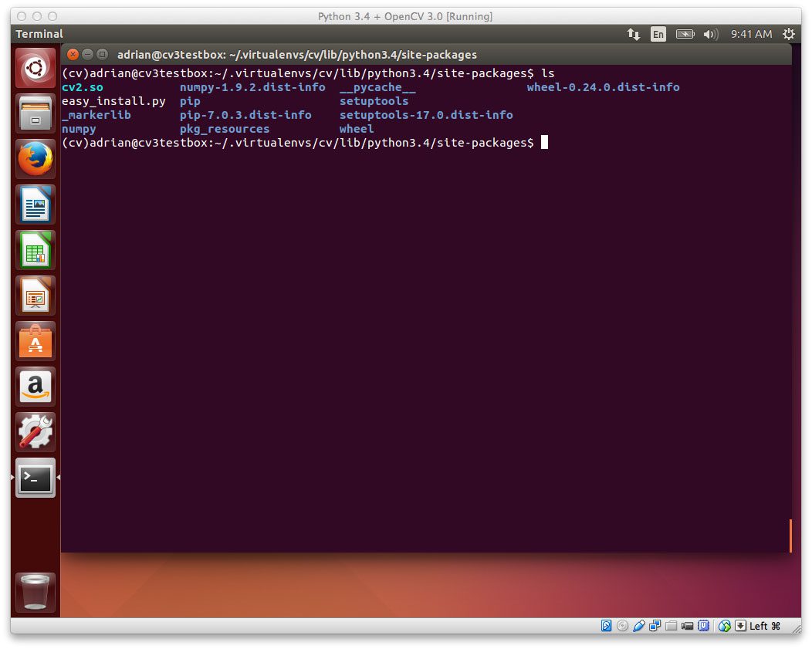
Task: Launch LibreOffice Writer from the dock
Action: point(35,204)
